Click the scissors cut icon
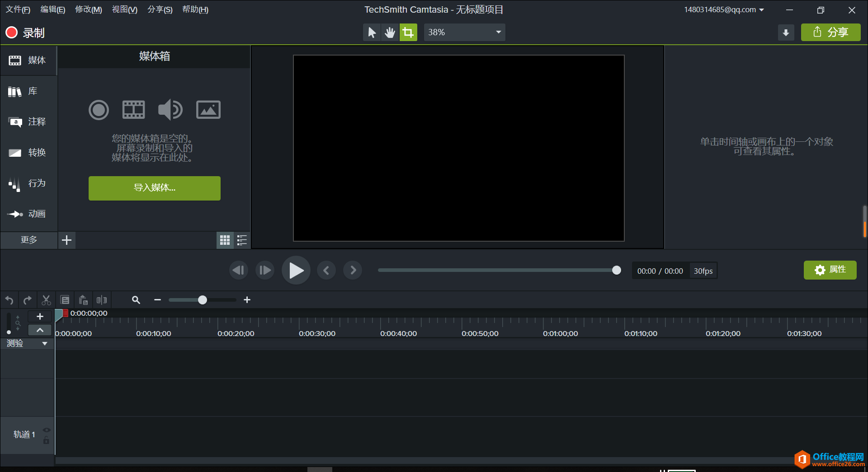 (x=46, y=300)
